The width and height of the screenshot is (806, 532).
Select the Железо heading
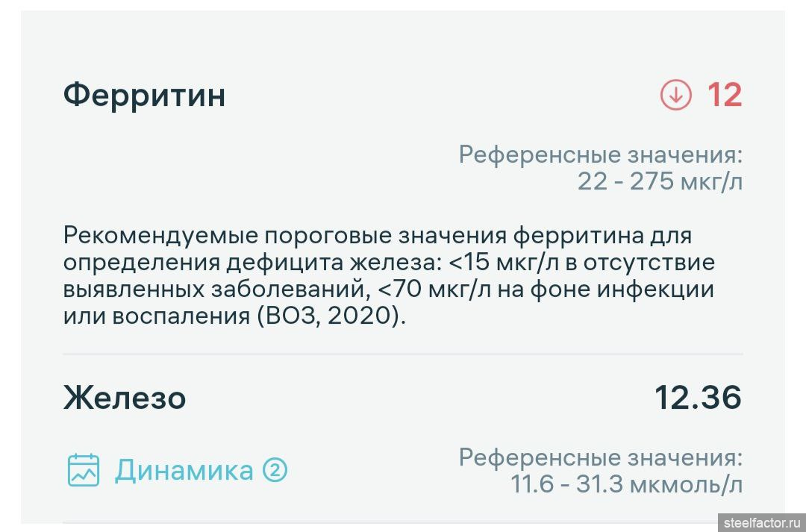click(x=125, y=398)
